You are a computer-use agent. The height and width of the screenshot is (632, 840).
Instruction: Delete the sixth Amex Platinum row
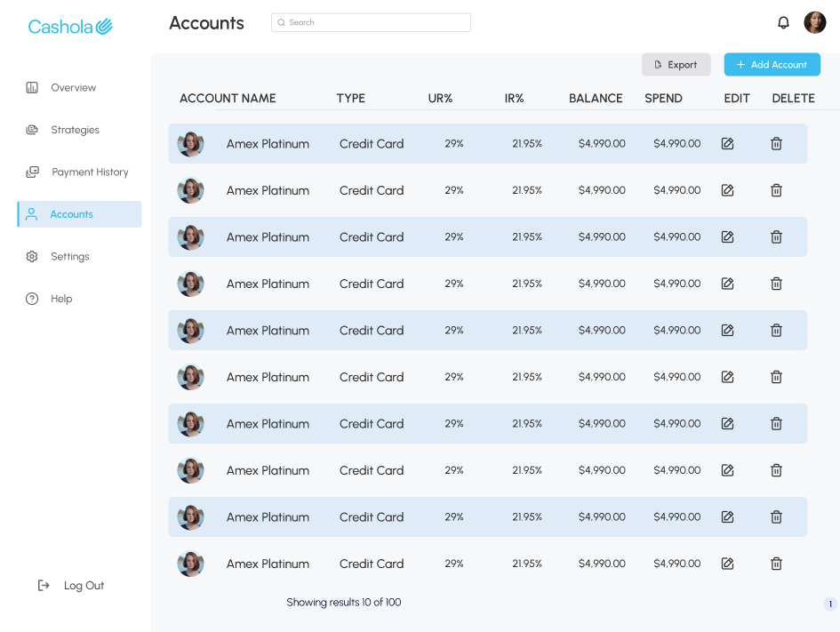click(776, 377)
